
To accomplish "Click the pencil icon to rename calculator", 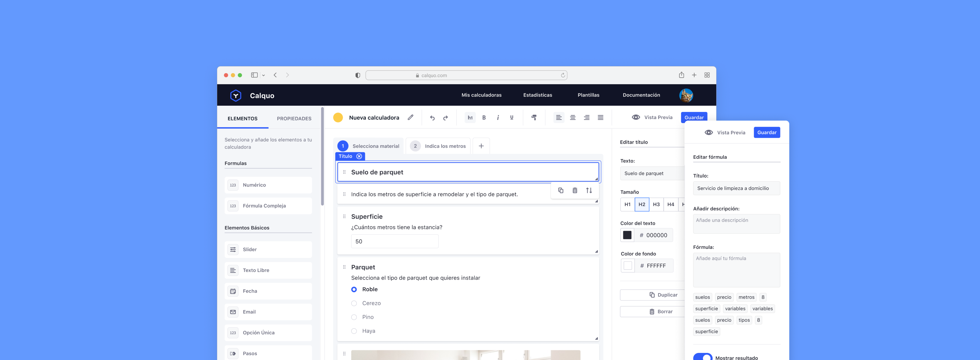I will (x=411, y=117).
